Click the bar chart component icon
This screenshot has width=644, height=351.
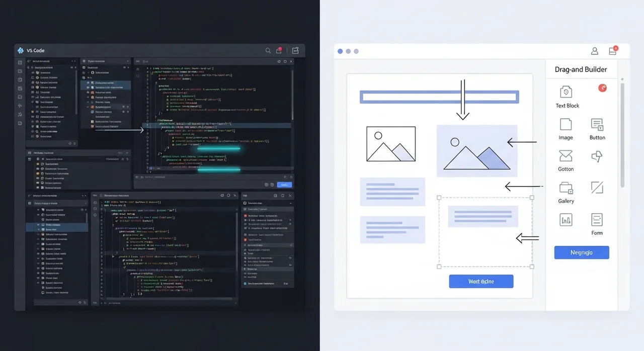tap(566, 220)
